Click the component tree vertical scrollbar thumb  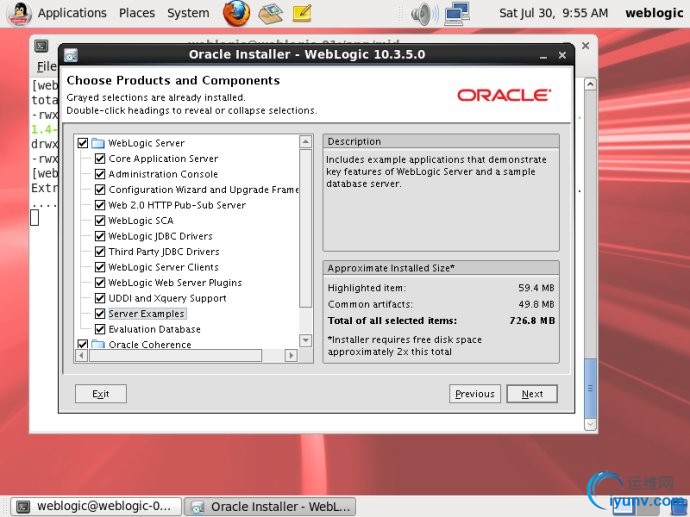click(305, 228)
